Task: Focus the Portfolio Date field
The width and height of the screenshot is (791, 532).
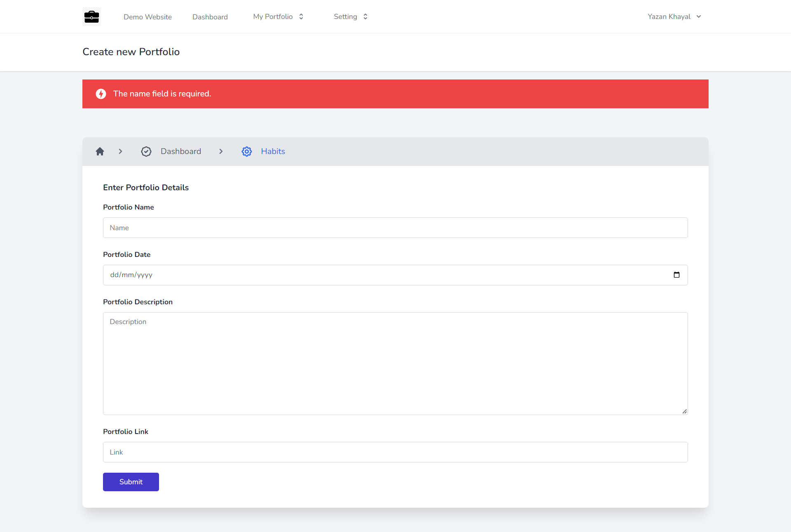Action: tap(395, 275)
